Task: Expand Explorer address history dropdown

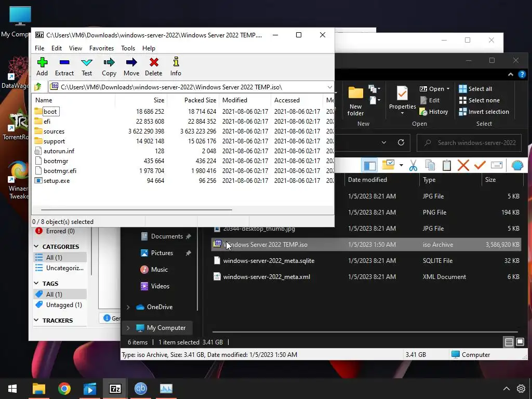Action: click(384, 142)
